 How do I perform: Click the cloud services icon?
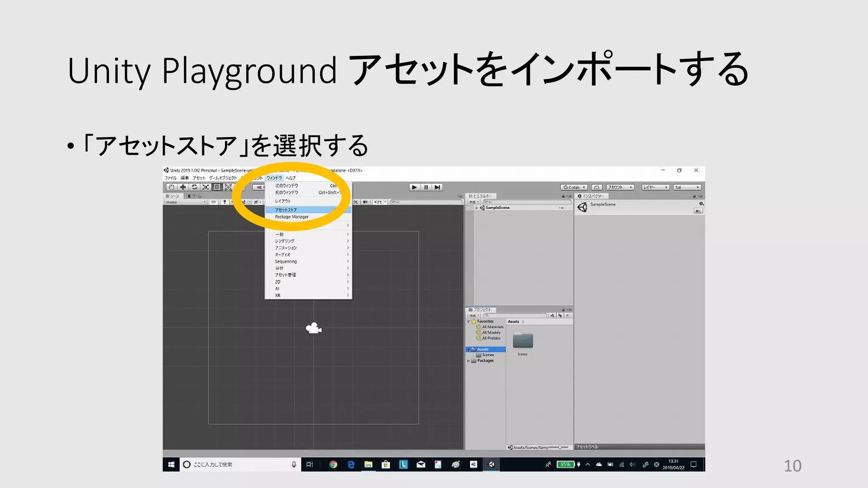pos(597,187)
